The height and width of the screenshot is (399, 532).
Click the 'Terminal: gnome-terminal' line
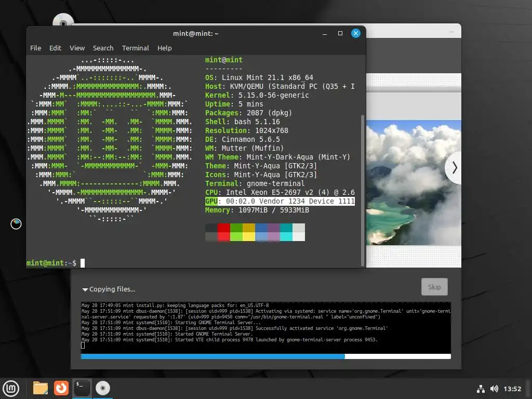255,183
